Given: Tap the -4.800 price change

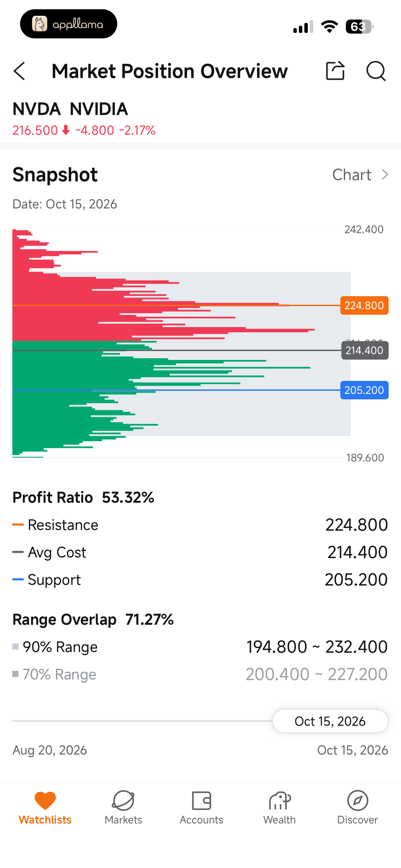Looking at the screenshot, I should click(x=95, y=130).
